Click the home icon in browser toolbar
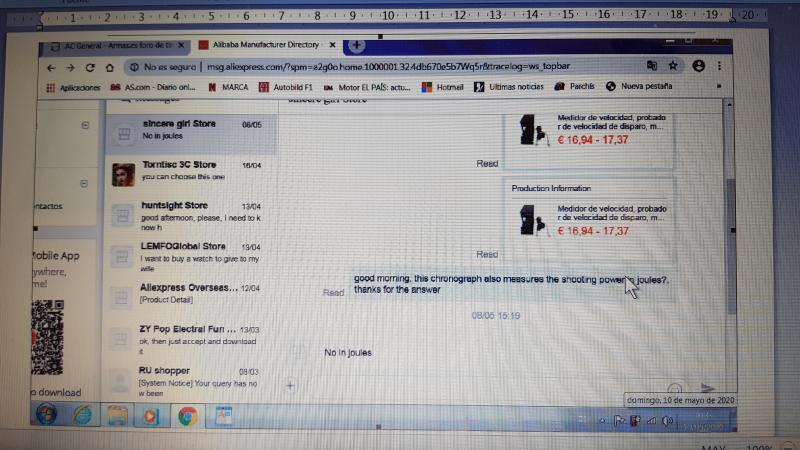This screenshot has width=800, height=450. pyautogui.click(x=109, y=67)
